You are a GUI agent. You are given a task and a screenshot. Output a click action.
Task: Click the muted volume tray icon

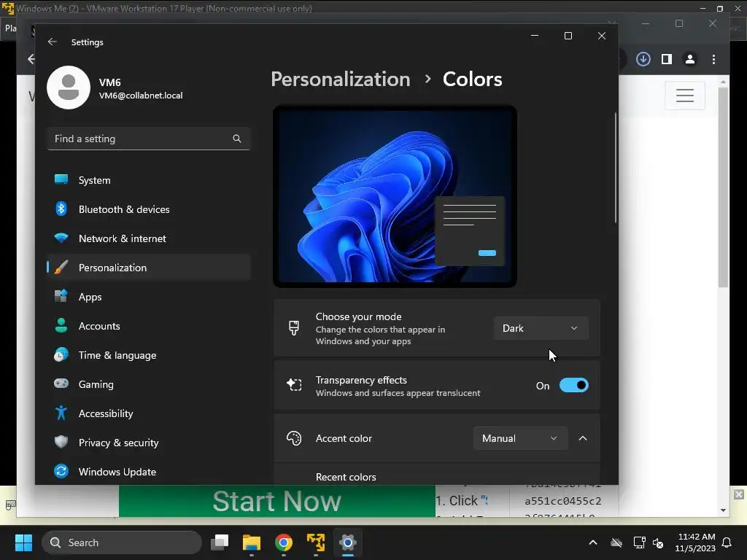[658, 542]
